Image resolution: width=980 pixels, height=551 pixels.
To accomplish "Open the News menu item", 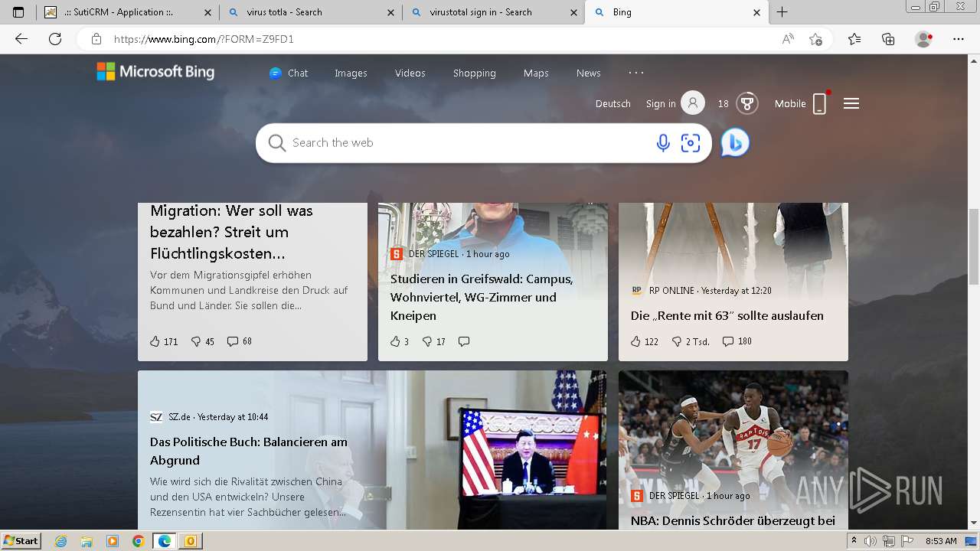I will 589,73.
